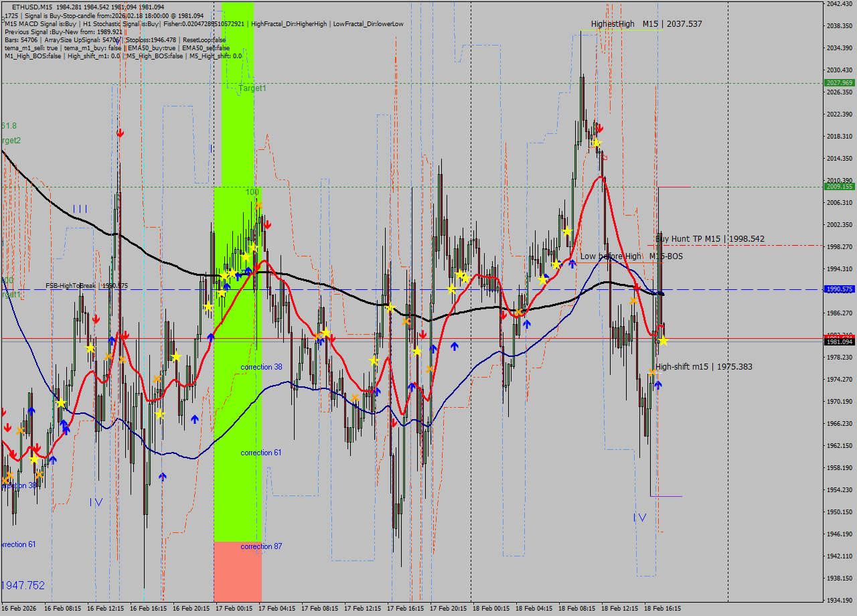Select the blue 1990.575 price tag on the axis
The width and height of the screenshot is (857, 616).
point(838,289)
